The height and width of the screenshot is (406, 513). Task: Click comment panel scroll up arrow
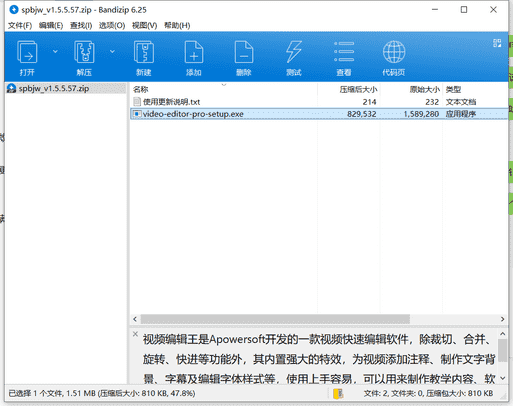503,333
